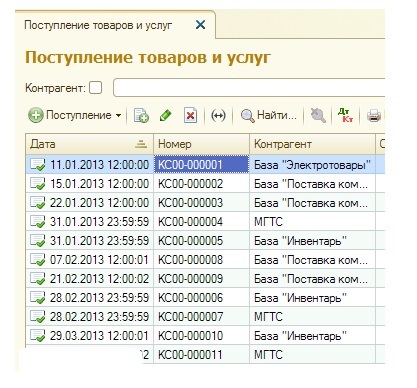Click posted-document icon in row KC00-000008

pyautogui.click(x=37, y=260)
